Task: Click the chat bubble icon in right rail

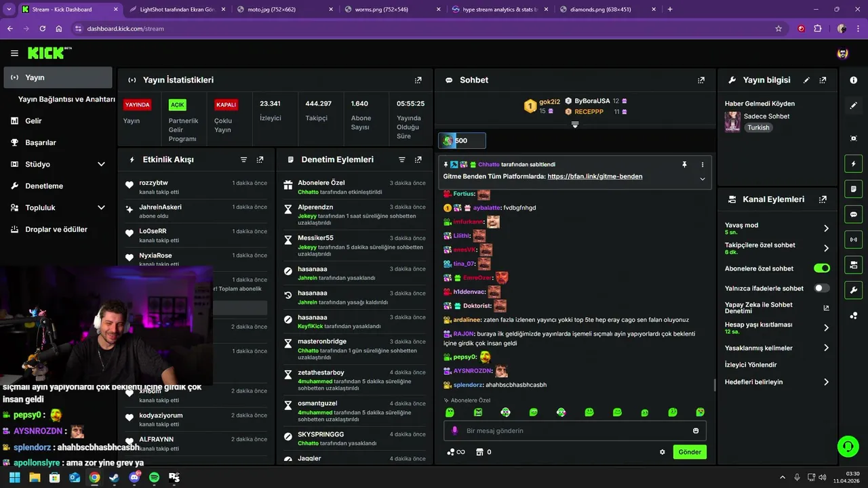Action: click(853, 214)
